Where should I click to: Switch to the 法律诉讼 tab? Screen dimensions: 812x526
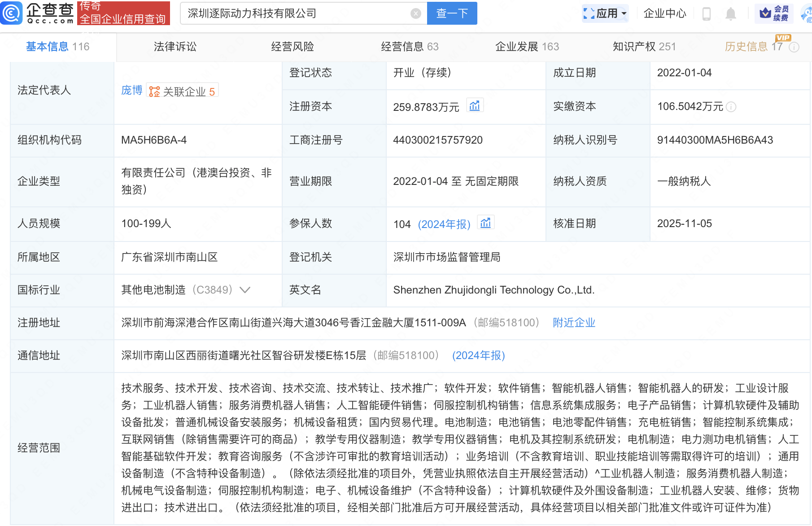pos(175,47)
